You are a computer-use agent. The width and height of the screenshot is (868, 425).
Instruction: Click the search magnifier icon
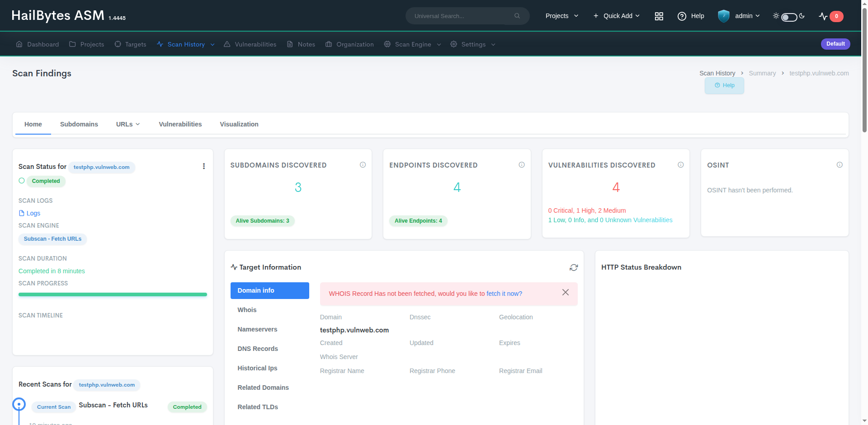[x=517, y=16]
